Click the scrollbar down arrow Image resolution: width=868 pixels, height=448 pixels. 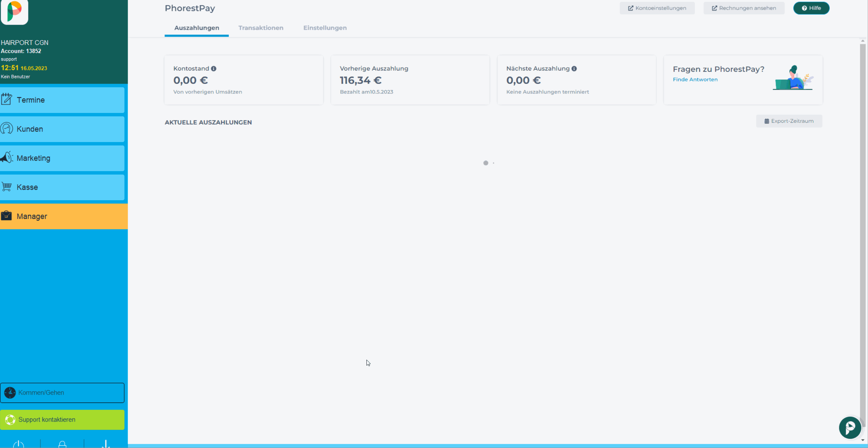click(x=863, y=440)
